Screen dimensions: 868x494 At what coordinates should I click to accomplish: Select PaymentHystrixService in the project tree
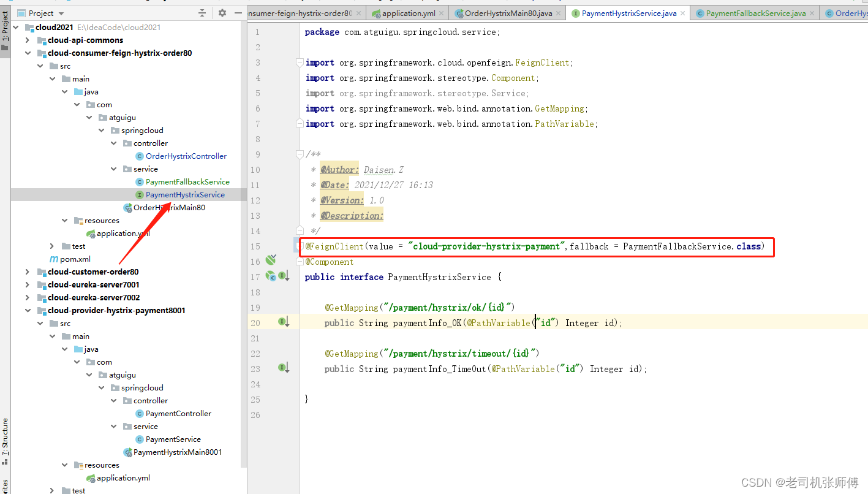(x=185, y=194)
